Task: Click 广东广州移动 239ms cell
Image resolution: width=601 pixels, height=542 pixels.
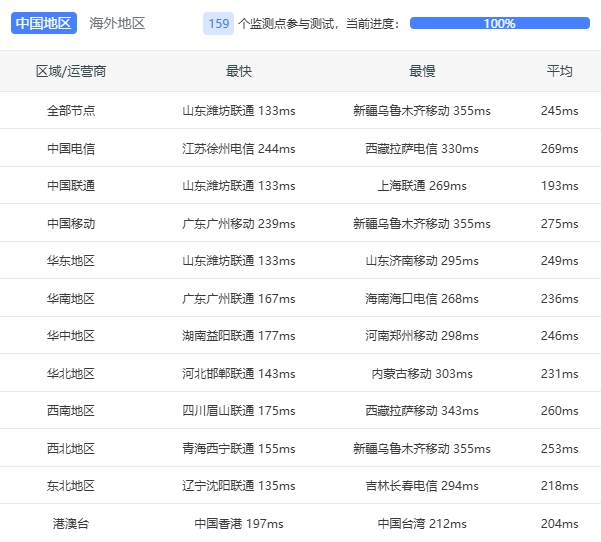Action: (x=239, y=223)
